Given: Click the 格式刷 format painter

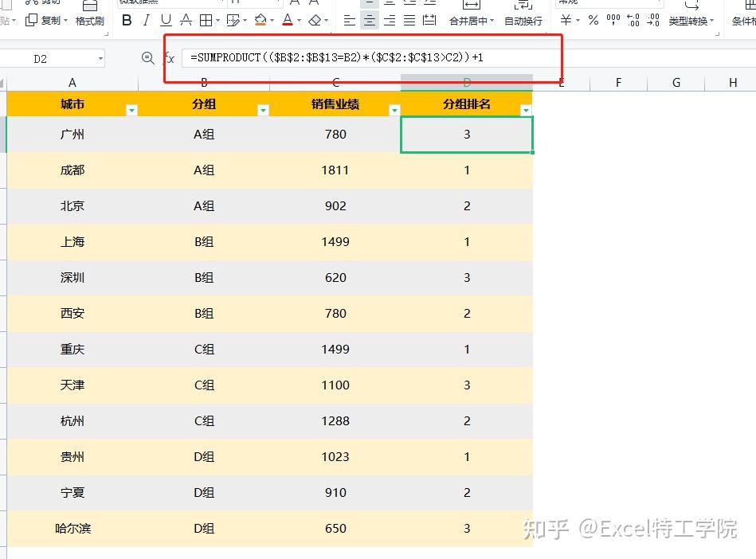Looking at the screenshot, I should pos(90,21).
